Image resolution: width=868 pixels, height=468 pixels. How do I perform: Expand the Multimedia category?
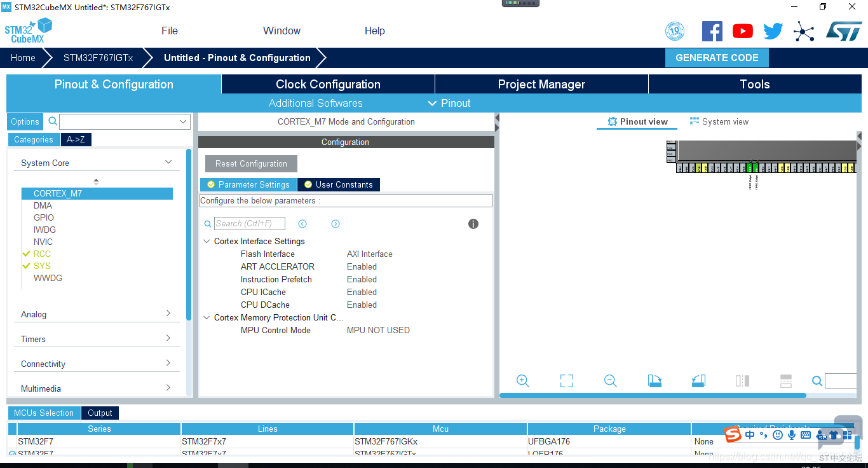[168, 388]
